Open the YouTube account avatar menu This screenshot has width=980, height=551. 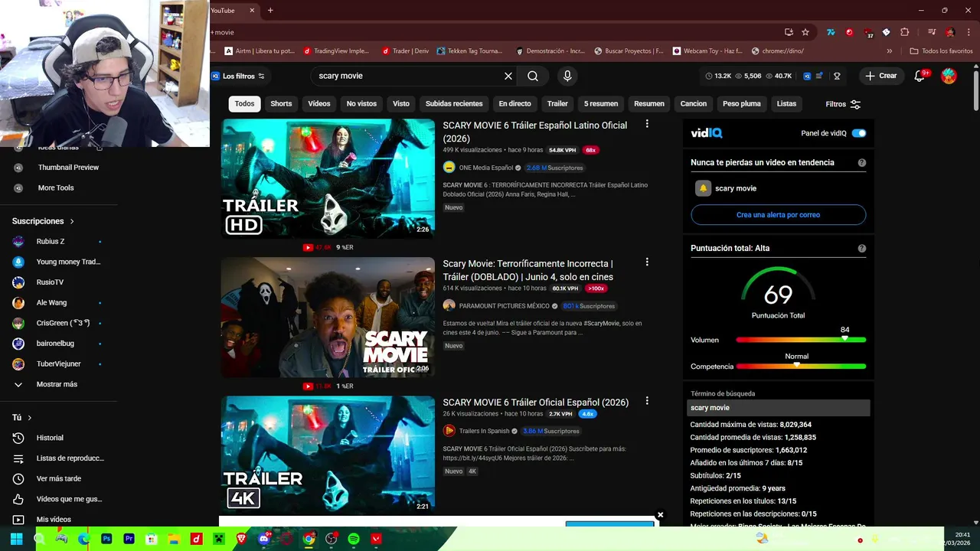pos(949,76)
